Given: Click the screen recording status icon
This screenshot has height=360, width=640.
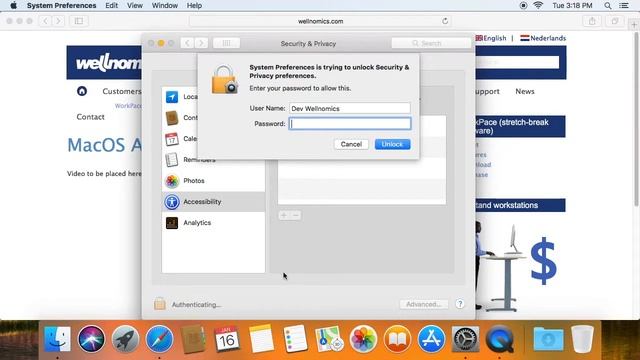Looking at the screenshot, I should tap(523, 5).
